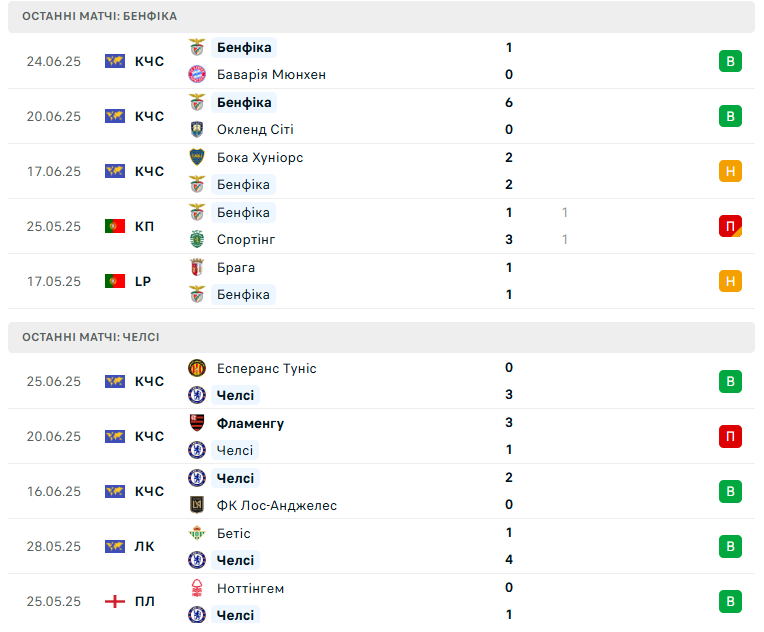This screenshot has width=764, height=632.
Task: Click the green win badge for Benfica–Bayern
Action: [730, 61]
